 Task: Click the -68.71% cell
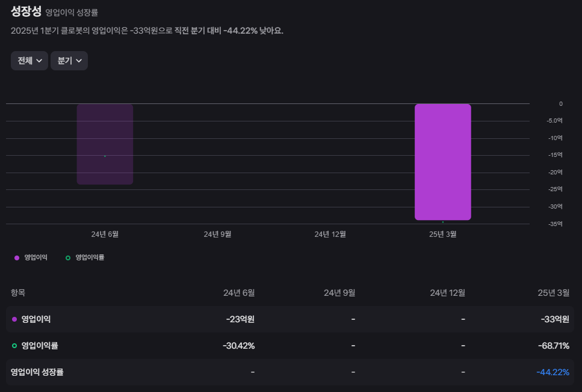554,346
